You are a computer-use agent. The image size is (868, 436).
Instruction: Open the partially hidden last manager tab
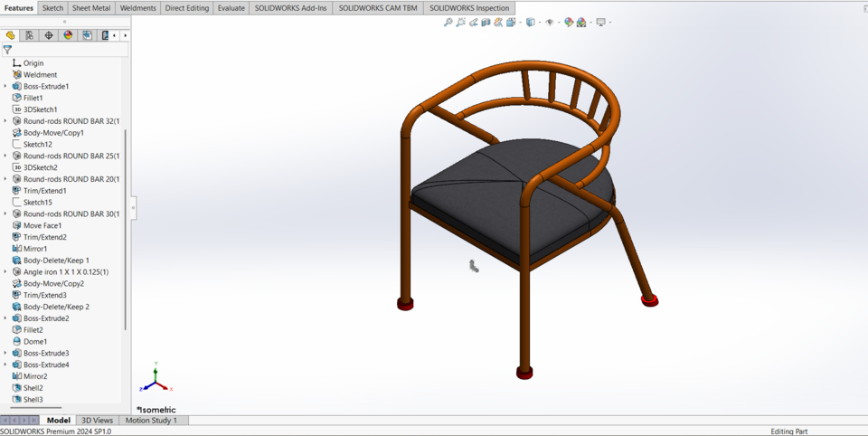point(104,35)
